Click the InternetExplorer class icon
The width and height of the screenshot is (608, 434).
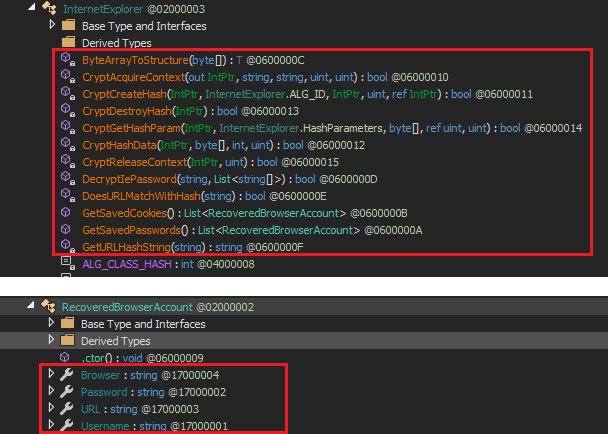click(x=49, y=8)
